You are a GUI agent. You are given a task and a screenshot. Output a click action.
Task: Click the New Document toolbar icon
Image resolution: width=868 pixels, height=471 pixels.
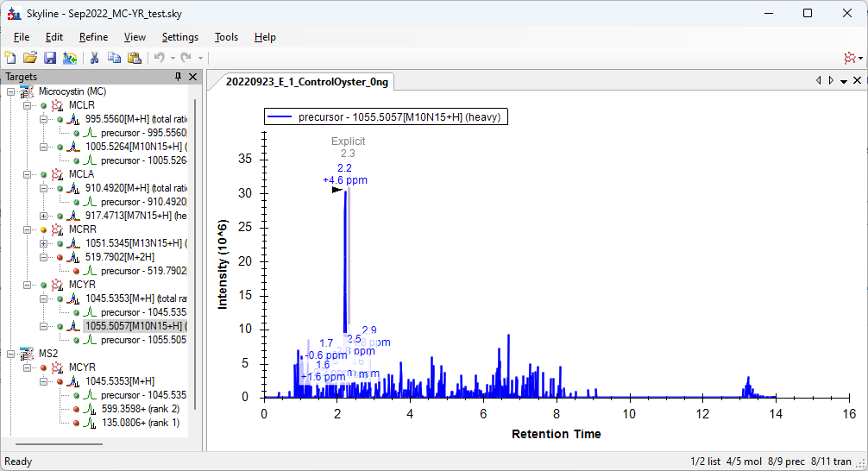(x=10, y=58)
